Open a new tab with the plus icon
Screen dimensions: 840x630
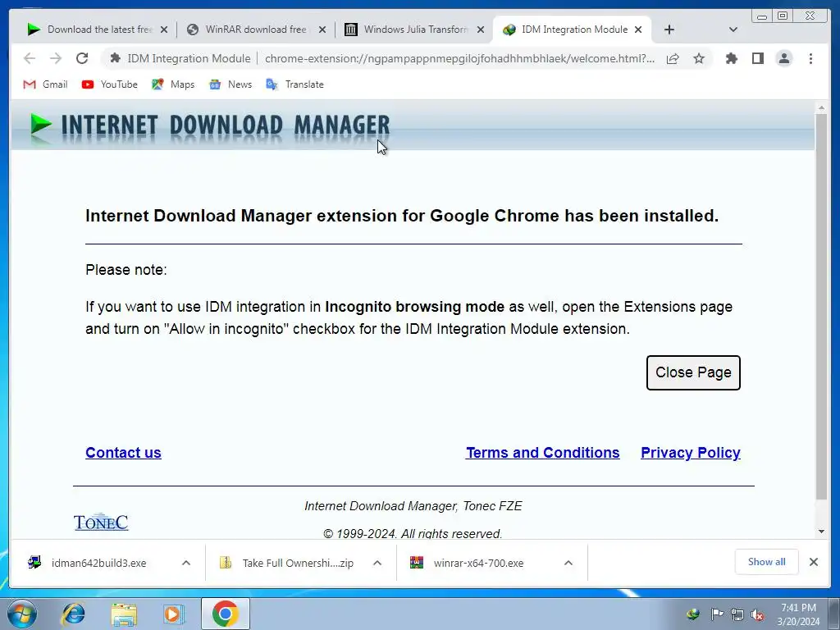click(x=669, y=30)
